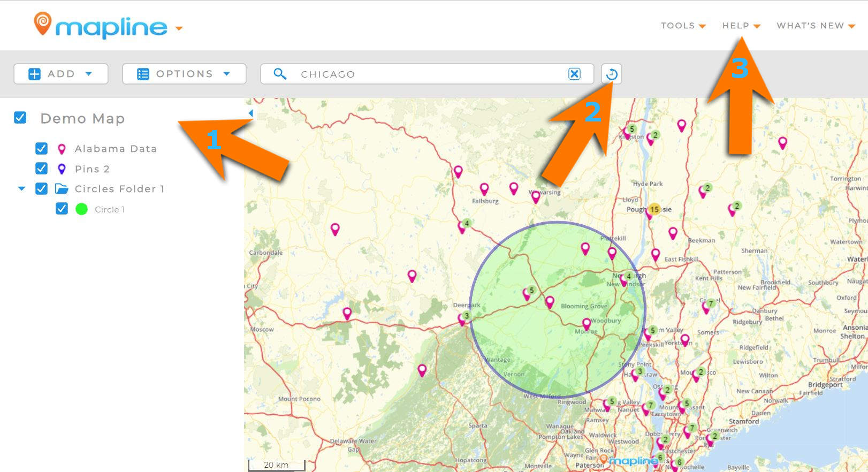Click the Mapline logo
The width and height of the screenshot is (868, 472).
point(101,26)
